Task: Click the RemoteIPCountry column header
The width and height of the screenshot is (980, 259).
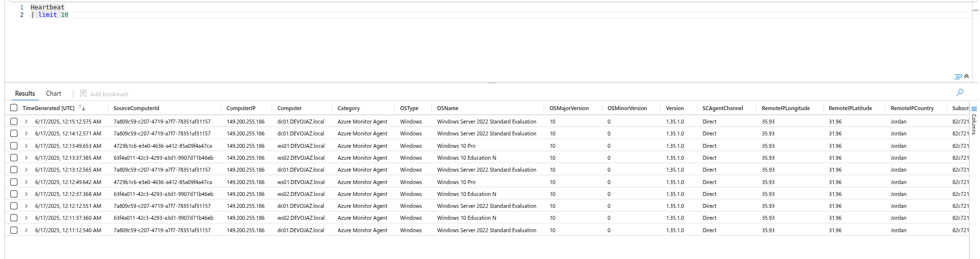Action: [x=912, y=108]
